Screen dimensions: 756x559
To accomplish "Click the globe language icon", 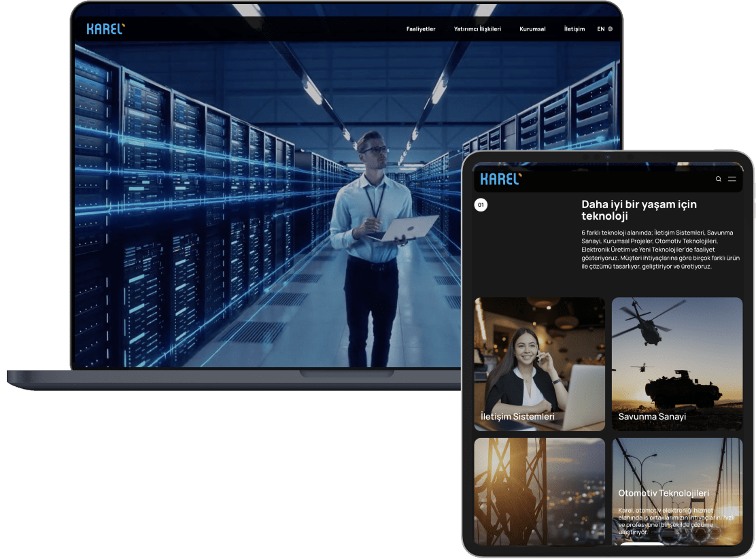I will tap(610, 29).
